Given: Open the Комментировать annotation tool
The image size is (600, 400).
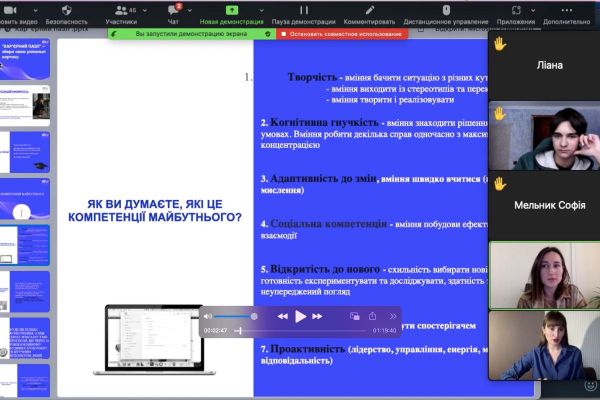Looking at the screenshot, I should (x=369, y=9).
